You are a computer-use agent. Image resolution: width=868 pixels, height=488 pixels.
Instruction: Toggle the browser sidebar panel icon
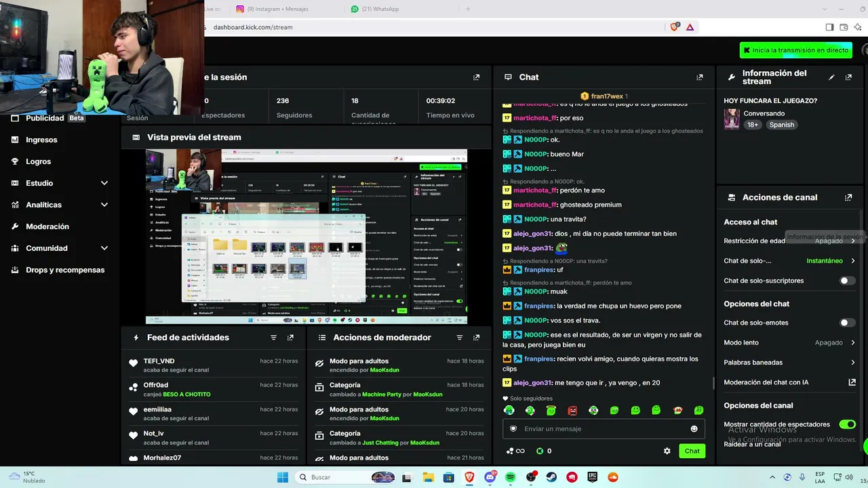[829, 27]
